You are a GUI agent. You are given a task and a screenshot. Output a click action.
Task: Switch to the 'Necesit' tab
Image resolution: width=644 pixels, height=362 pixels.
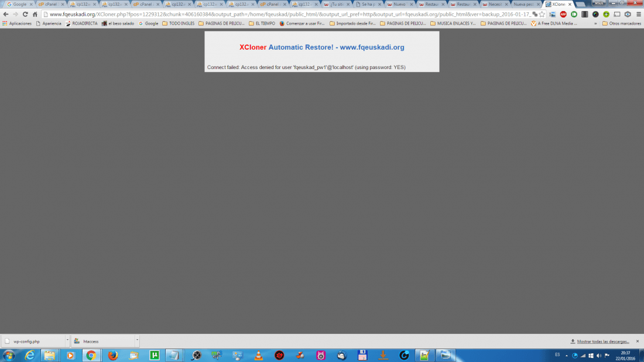(x=495, y=4)
